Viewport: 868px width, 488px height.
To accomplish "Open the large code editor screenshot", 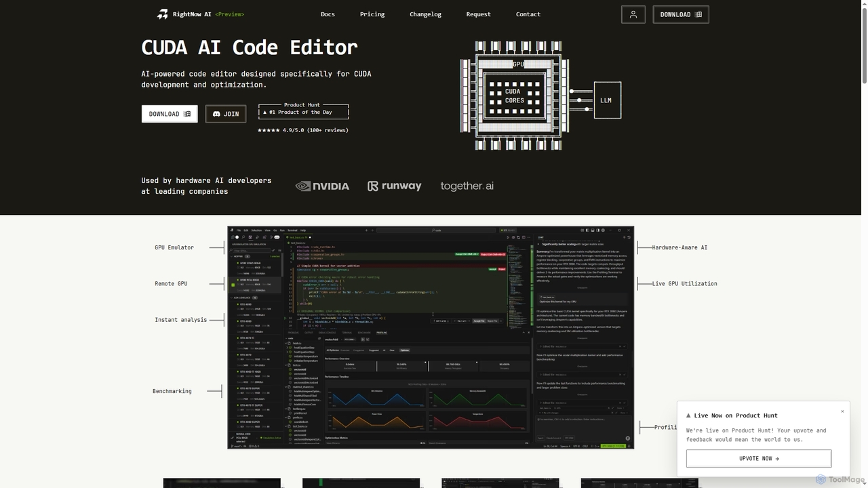I will click(431, 338).
